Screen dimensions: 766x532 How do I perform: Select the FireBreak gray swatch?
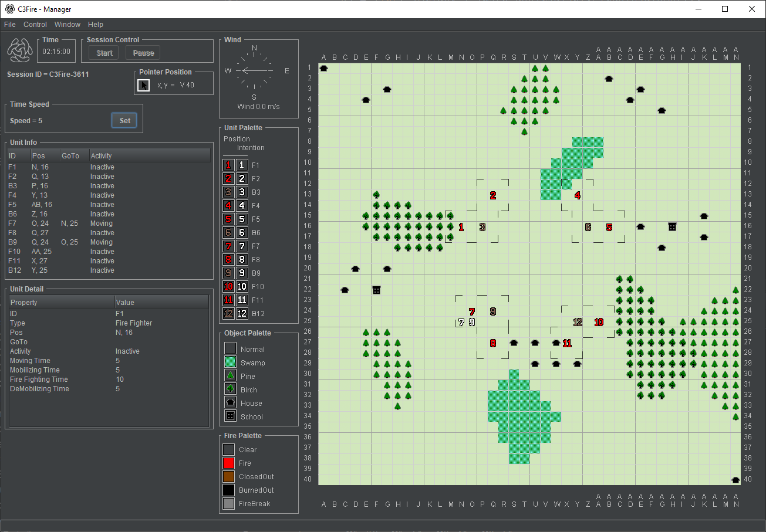[x=229, y=503]
